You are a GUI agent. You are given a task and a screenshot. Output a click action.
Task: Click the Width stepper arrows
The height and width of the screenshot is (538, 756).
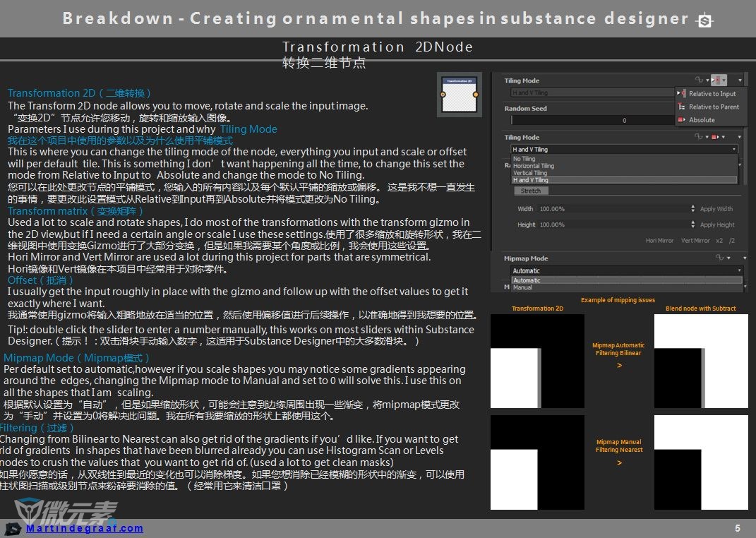pos(693,209)
